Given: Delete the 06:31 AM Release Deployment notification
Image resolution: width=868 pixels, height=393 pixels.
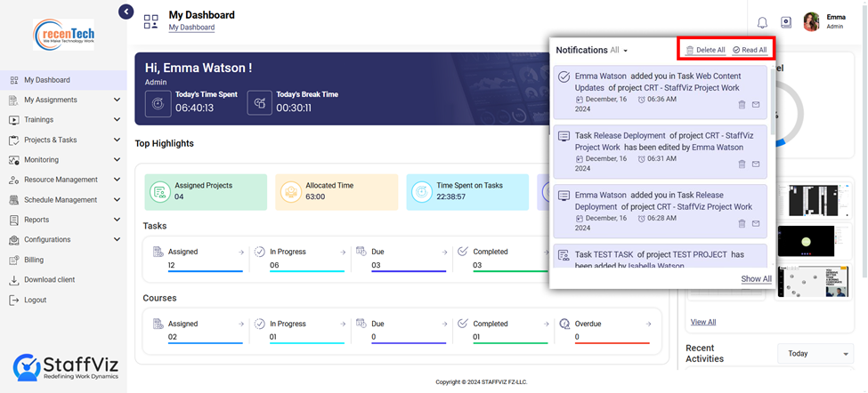Looking at the screenshot, I should 742,164.
